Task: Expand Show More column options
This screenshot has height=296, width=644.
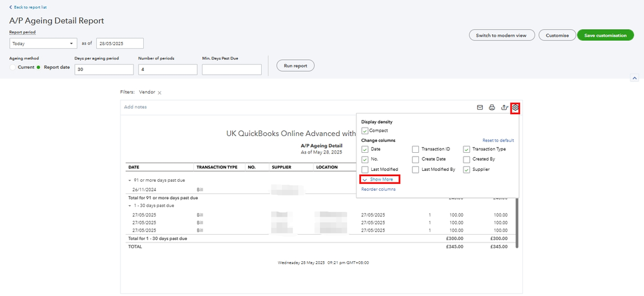Action: click(381, 179)
